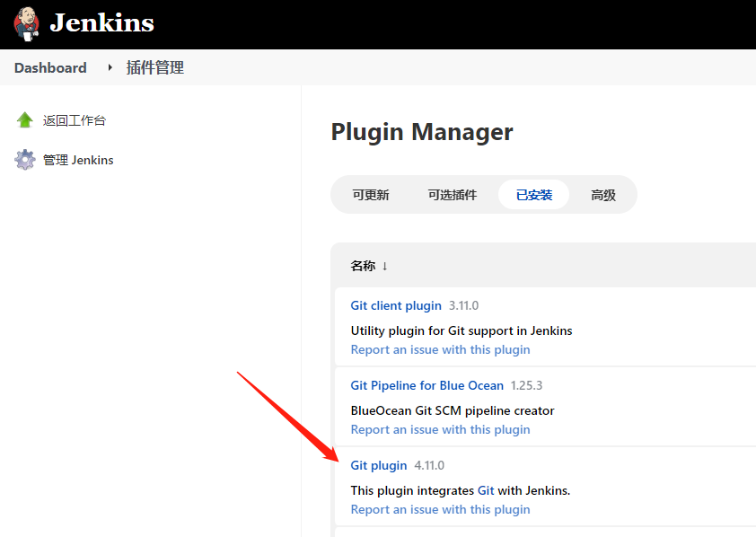Click the Plugin Manager heading
Viewport: 756px width, 537px height.
[422, 132]
